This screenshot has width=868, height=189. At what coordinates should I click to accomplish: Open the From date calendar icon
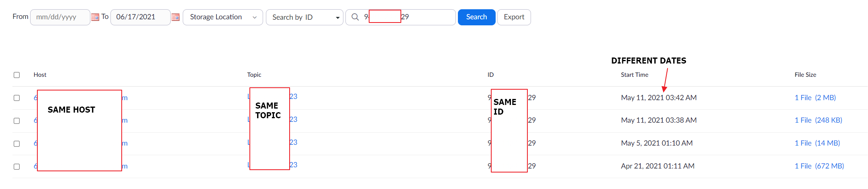[95, 17]
